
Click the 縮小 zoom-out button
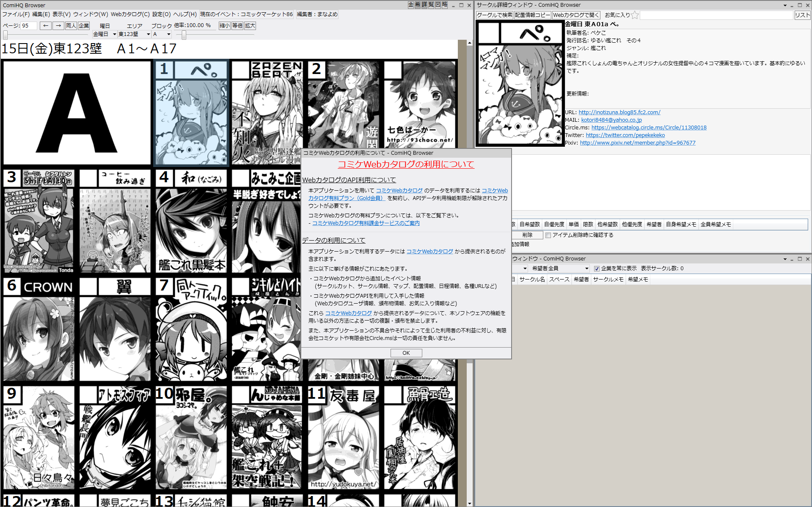225,26
